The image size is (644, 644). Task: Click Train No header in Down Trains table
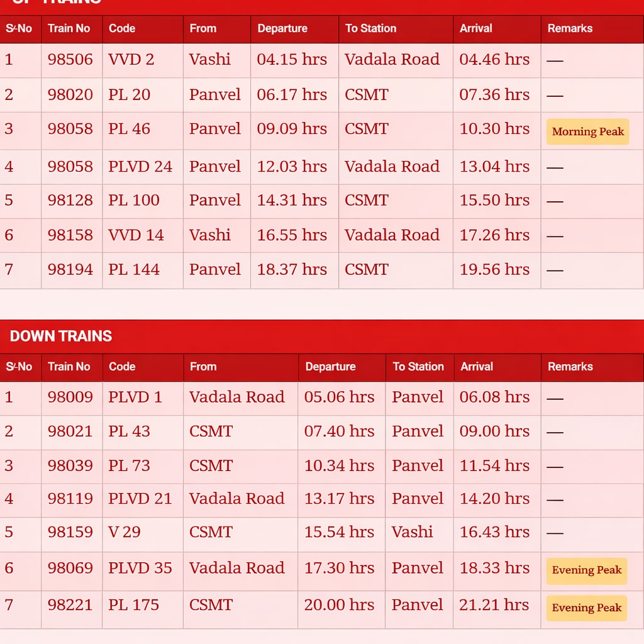(69, 367)
